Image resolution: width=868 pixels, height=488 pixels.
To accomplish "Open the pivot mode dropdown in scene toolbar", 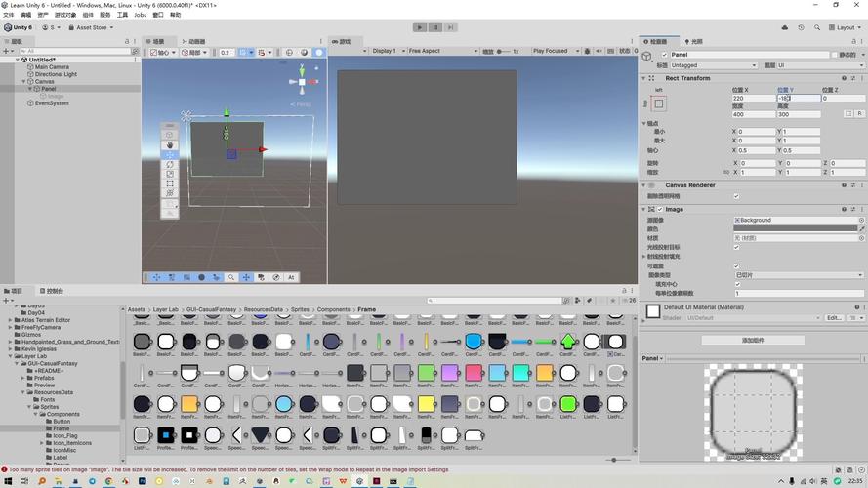I will (x=163, y=53).
